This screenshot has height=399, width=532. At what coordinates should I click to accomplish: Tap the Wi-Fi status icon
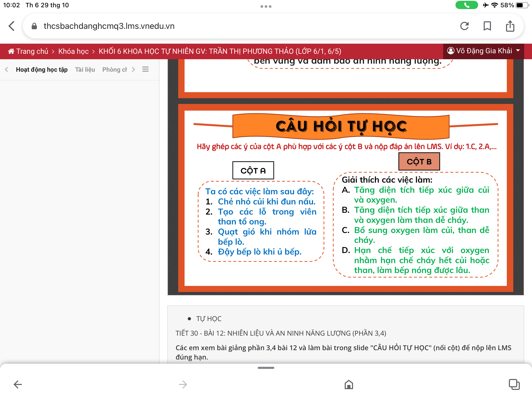pos(495,5)
